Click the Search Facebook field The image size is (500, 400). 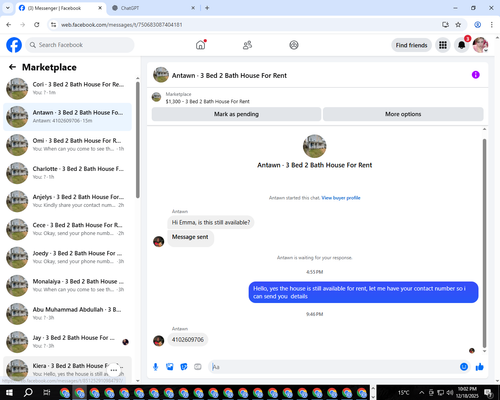tap(80, 45)
